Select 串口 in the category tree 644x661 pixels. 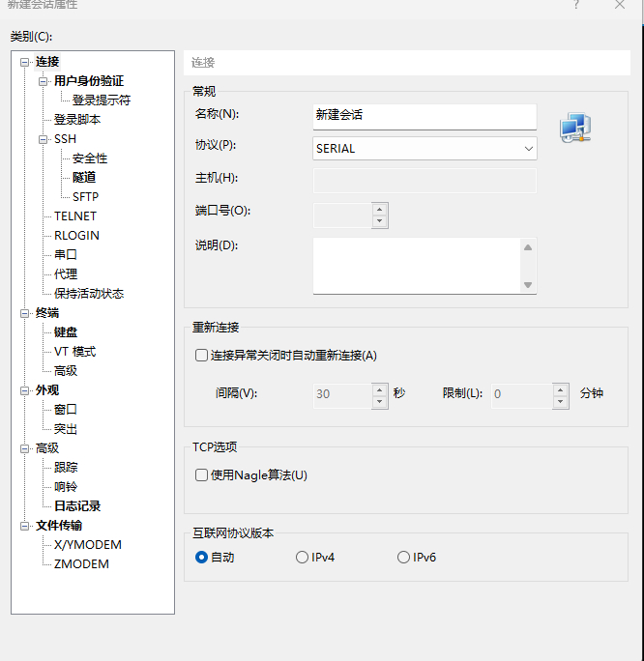[x=66, y=254]
